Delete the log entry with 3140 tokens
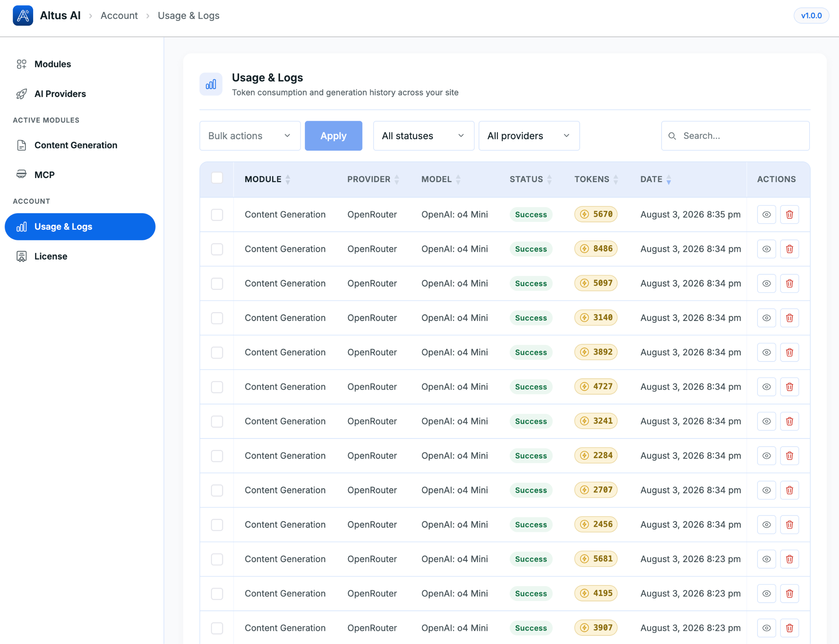Viewport: 839px width, 644px height. (x=789, y=318)
